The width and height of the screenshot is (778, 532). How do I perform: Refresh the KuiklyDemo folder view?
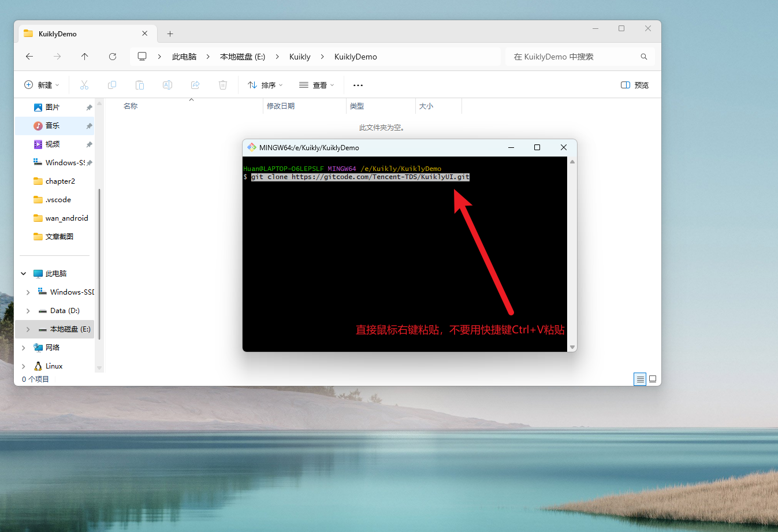[113, 57]
